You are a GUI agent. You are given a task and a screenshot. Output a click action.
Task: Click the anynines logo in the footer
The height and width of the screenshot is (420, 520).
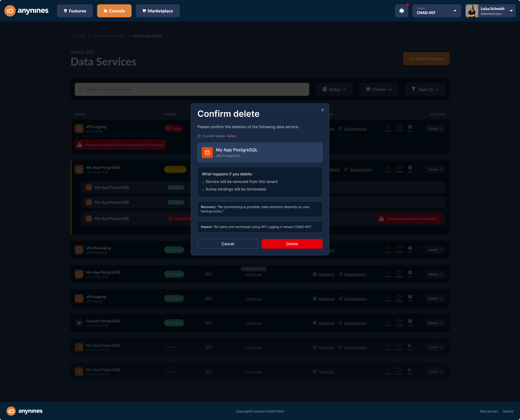25,411
